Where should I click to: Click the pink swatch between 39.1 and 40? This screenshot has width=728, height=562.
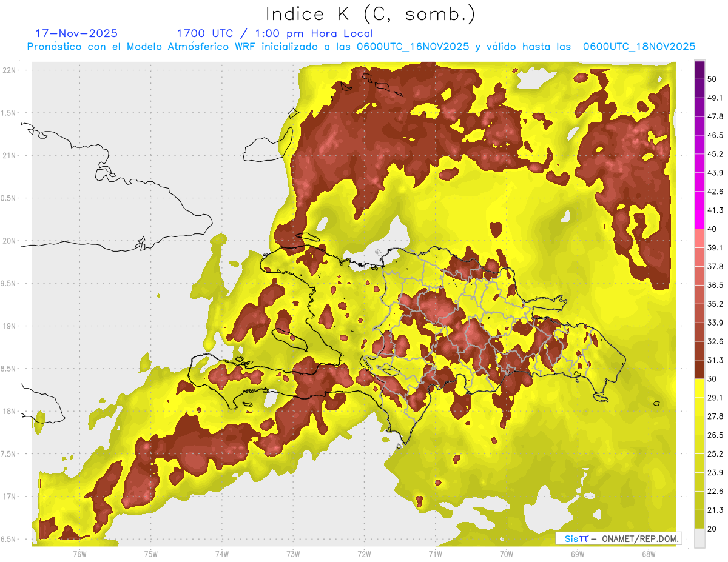coord(700,239)
